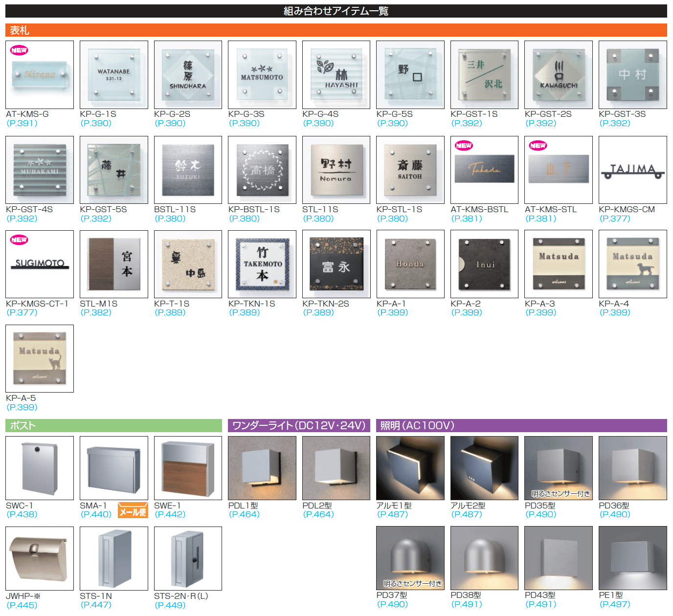
Task: Click the TAJIMA KP-KMGS-CM nameplate image
Action: click(x=632, y=170)
